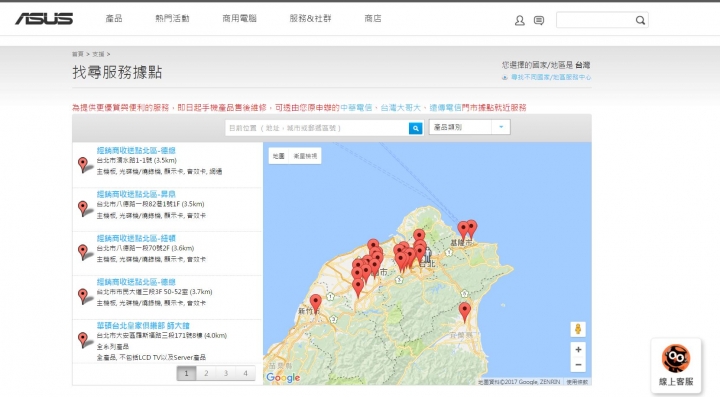
Task: Click the text 不包括LCD TV以及Server產品
Action: point(163,358)
